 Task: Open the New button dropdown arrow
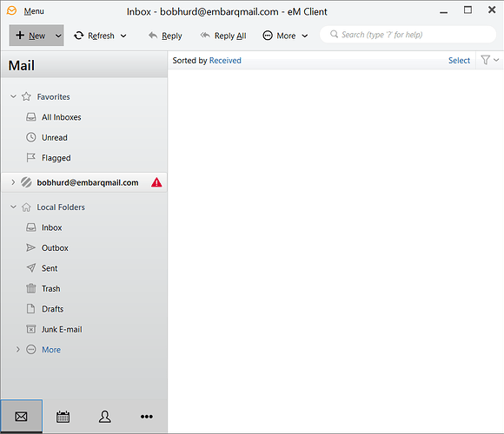pyautogui.click(x=58, y=36)
